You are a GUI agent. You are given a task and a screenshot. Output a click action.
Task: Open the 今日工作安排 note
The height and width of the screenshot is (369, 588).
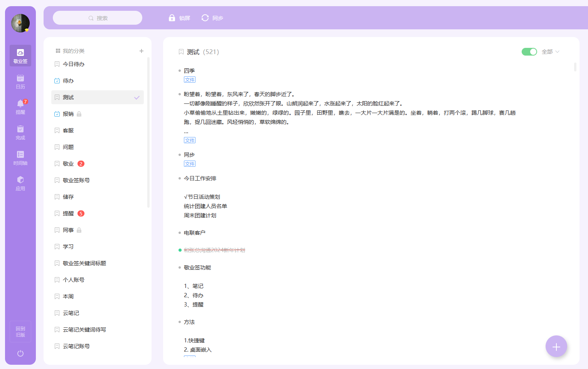coord(200,178)
